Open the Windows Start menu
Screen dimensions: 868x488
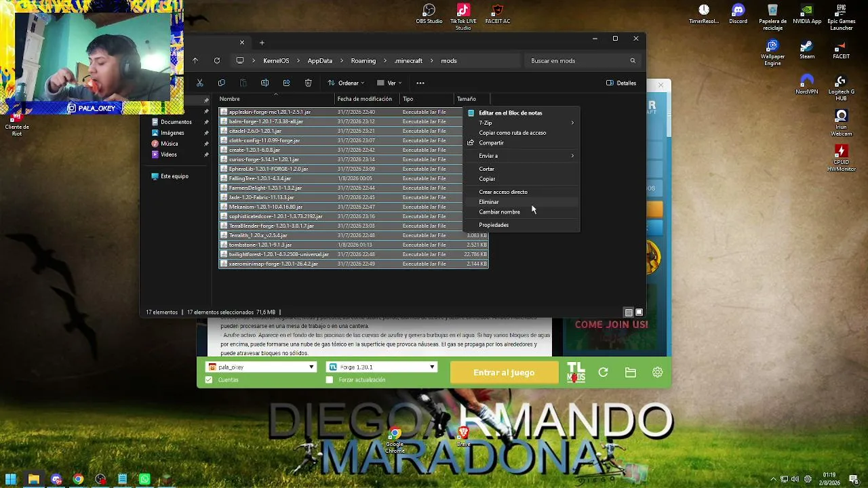(x=11, y=479)
